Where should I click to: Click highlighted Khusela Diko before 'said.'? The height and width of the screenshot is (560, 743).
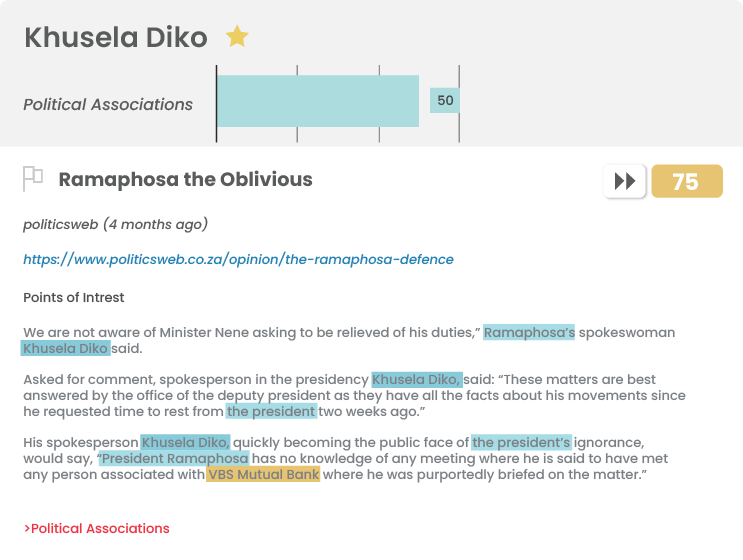[65, 348]
